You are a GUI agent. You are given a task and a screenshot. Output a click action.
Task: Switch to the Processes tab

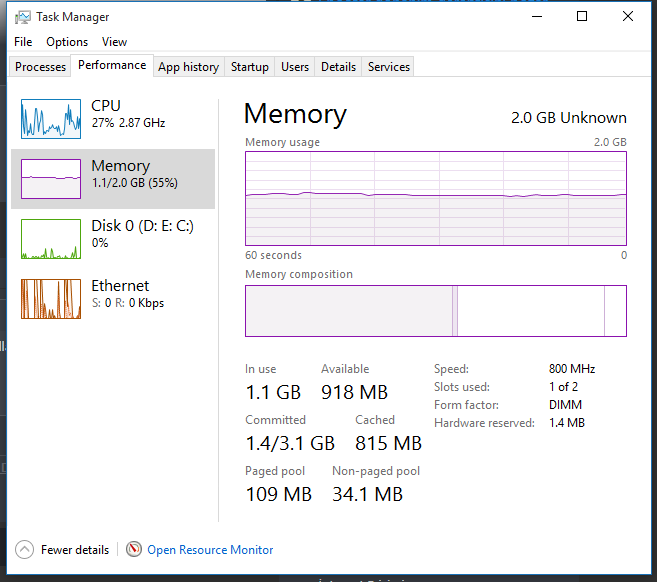point(41,67)
